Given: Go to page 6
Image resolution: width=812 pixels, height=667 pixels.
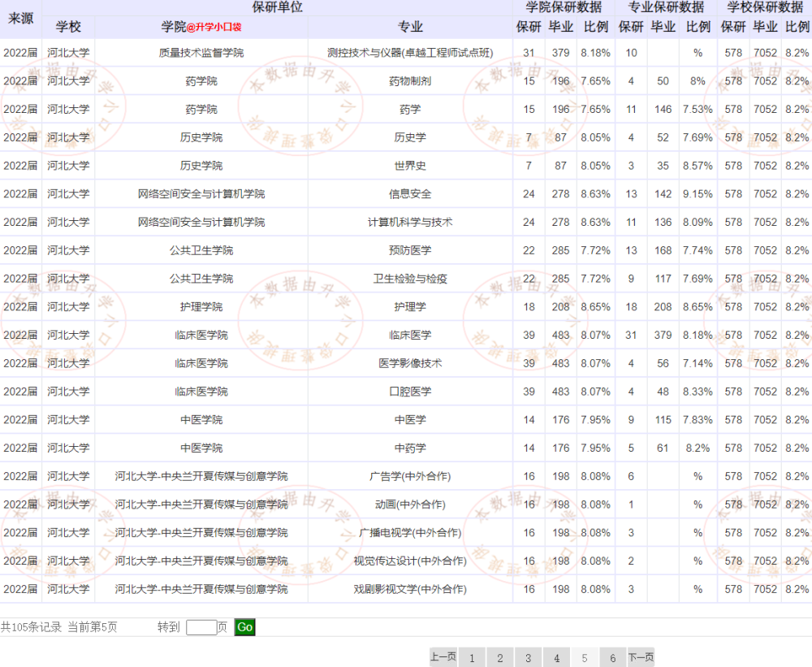Looking at the screenshot, I should pos(612,658).
